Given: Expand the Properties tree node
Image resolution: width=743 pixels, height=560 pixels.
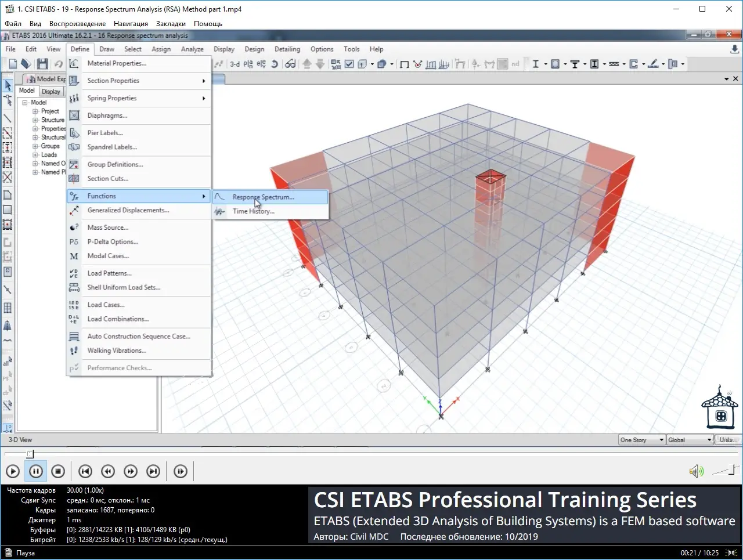Looking at the screenshot, I should point(35,129).
